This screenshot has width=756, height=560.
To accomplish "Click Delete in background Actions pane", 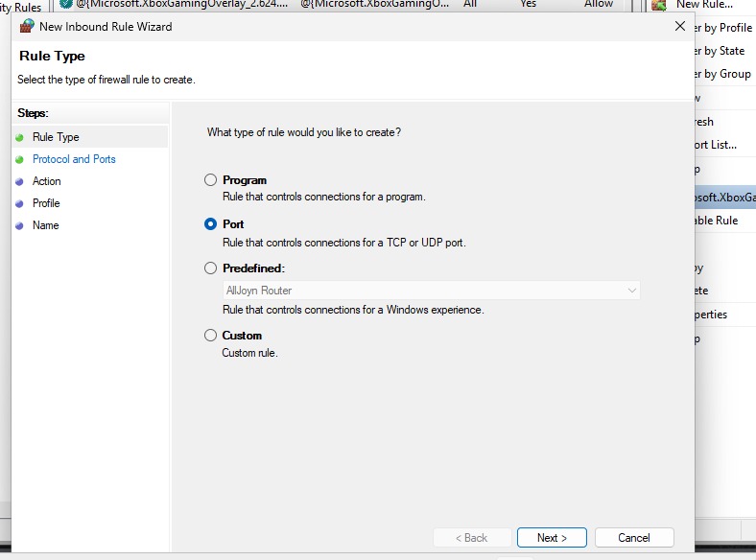I will point(701,291).
